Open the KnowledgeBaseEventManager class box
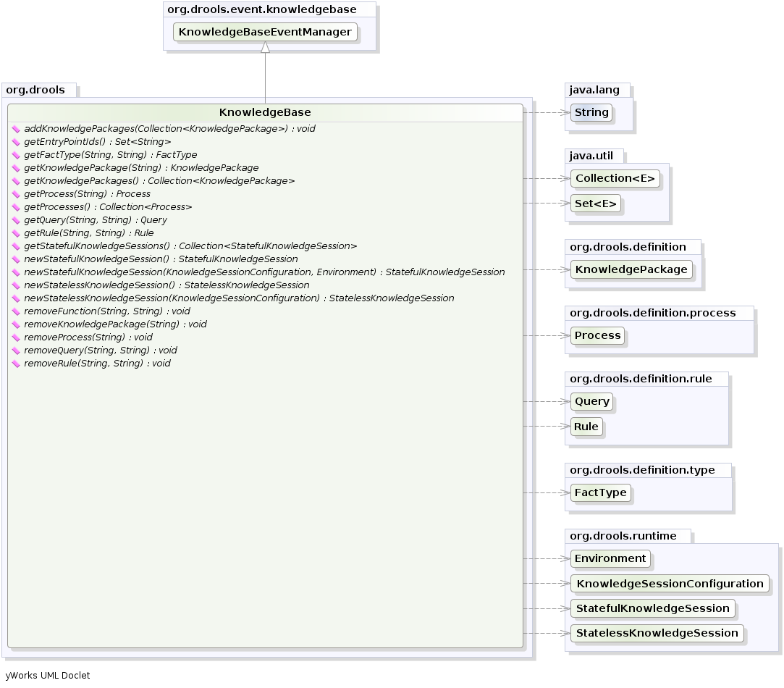 [x=265, y=33]
